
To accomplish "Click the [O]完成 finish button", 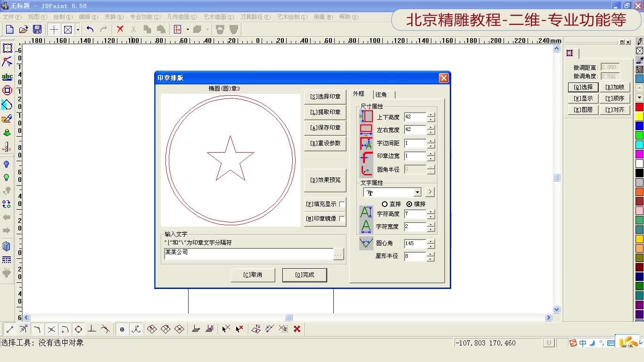I will click(x=304, y=275).
